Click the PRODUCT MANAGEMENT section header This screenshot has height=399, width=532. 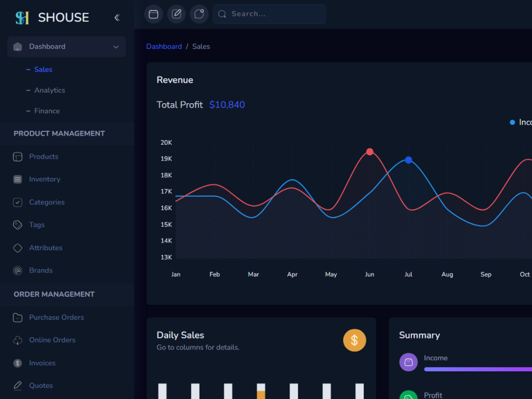pyautogui.click(x=59, y=134)
